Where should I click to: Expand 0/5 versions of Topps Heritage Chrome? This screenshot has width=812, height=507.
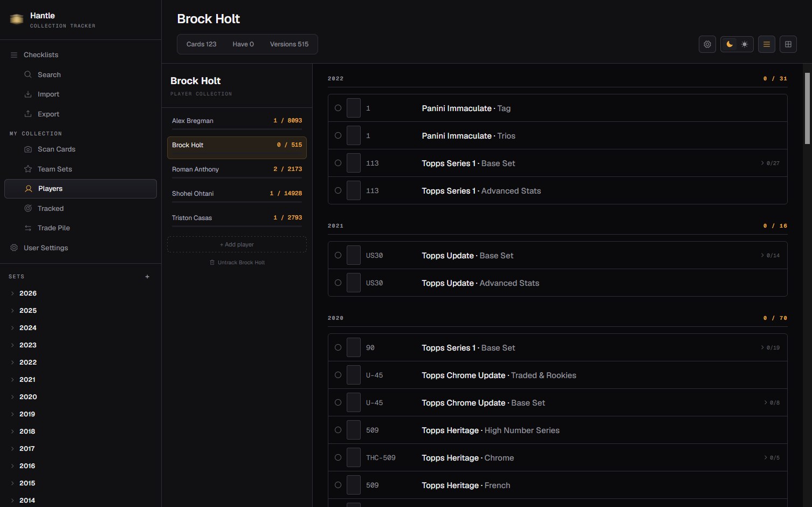point(772,457)
